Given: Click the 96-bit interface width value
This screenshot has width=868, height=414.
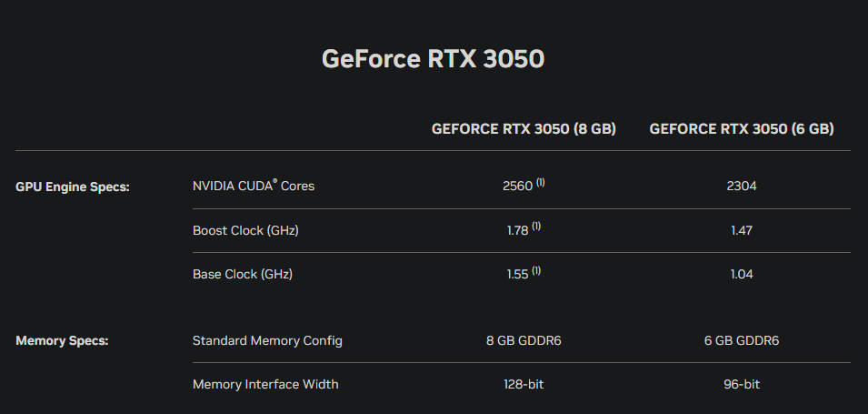Looking at the screenshot, I should (742, 385).
